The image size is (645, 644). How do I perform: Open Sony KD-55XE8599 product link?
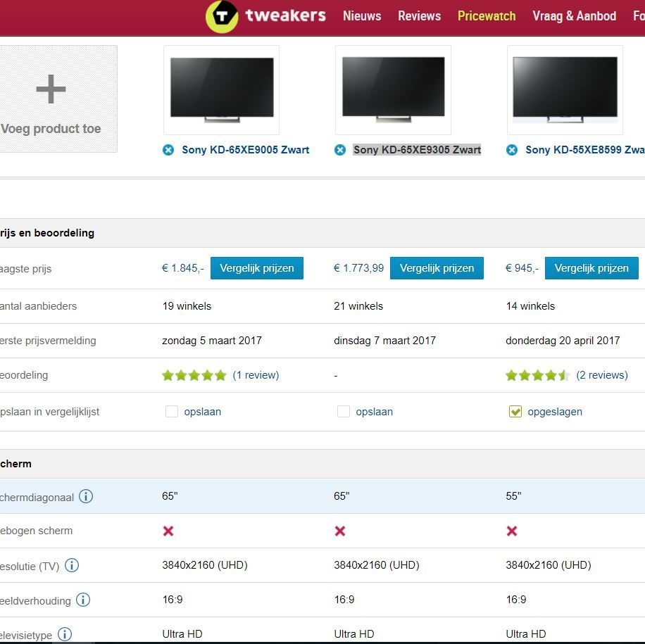(x=585, y=150)
